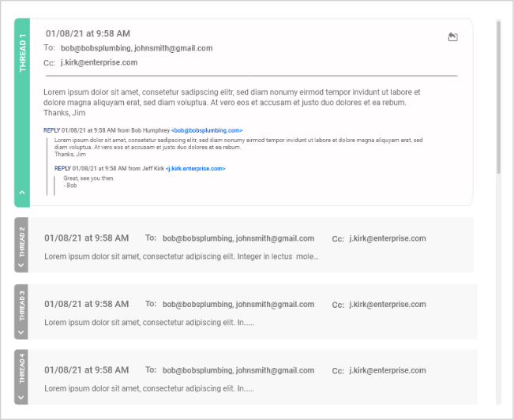Collapse Thread 1 using its chevron
This screenshot has height=420, width=514.
[x=22, y=192]
